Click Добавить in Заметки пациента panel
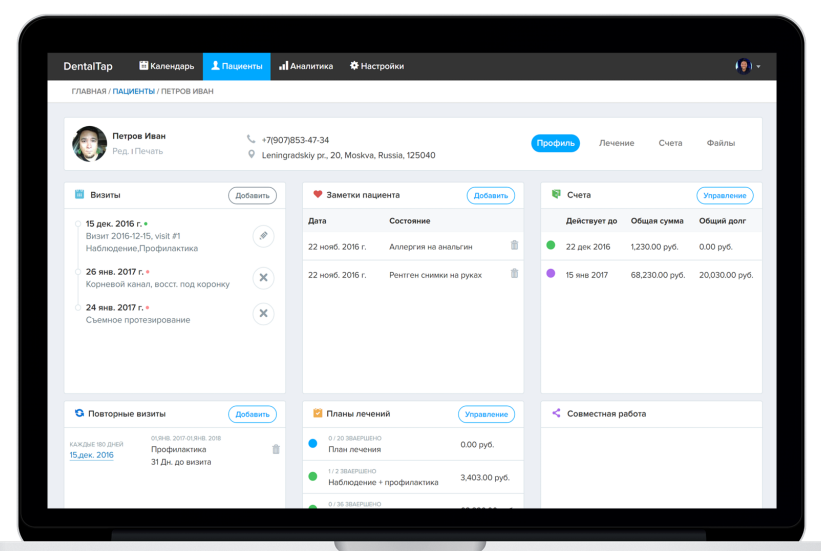Image resolution: width=821 pixels, height=551 pixels. [491, 195]
